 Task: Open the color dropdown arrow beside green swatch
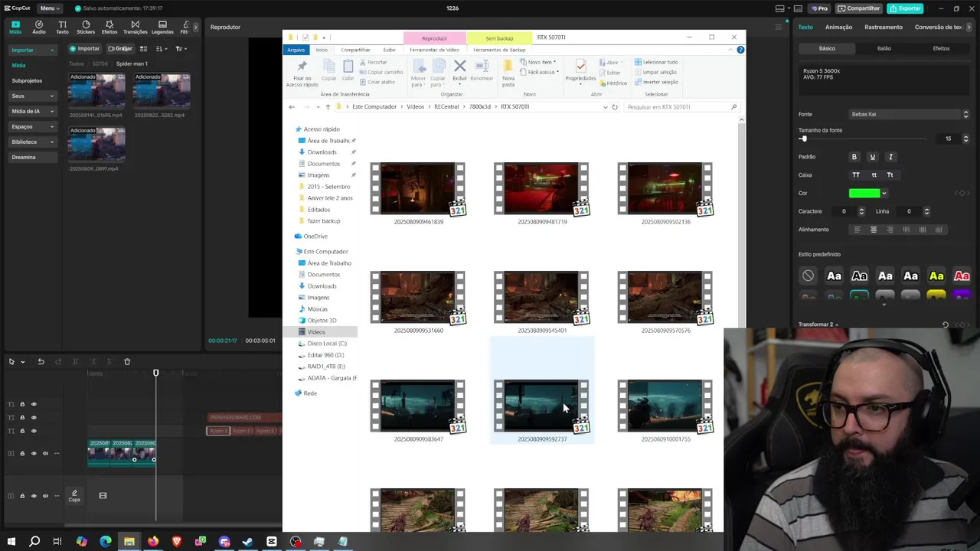coord(884,194)
